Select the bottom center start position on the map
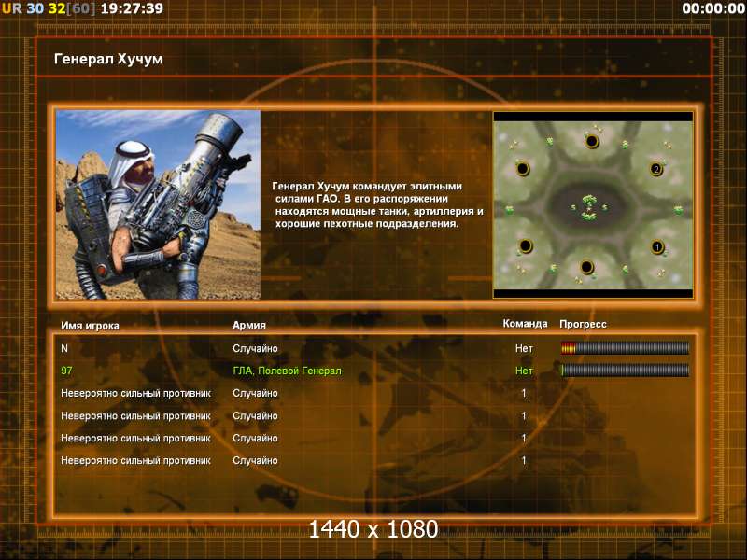The height and width of the screenshot is (560, 747). point(587,267)
